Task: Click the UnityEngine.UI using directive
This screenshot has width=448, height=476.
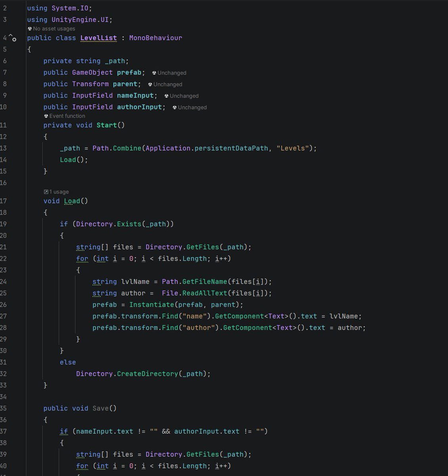Action: (70, 20)
